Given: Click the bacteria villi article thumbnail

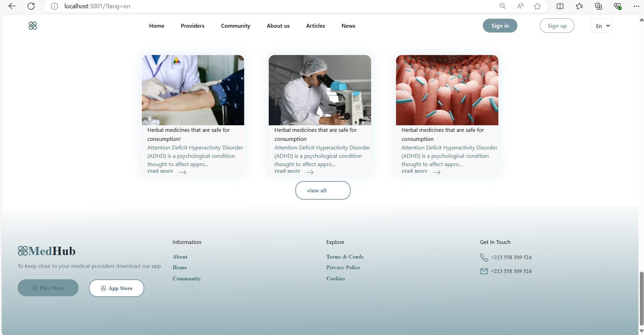Looking at the screenshot, I should point(447,90).
